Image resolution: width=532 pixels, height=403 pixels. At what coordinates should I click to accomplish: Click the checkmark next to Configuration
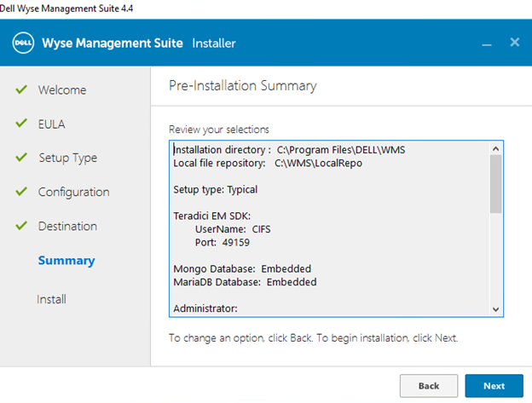[x=21, y=192]
